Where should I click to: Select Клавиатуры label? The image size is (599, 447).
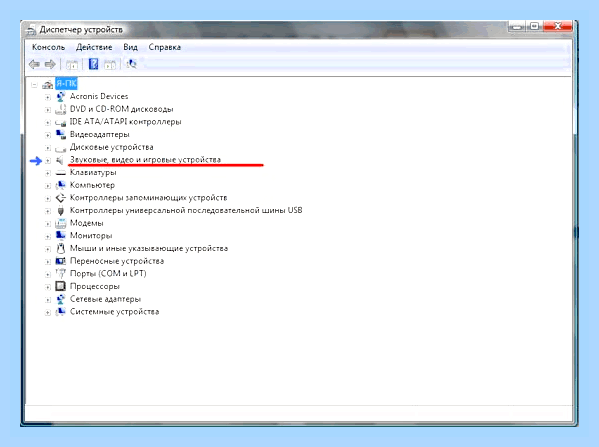(93, 172)
